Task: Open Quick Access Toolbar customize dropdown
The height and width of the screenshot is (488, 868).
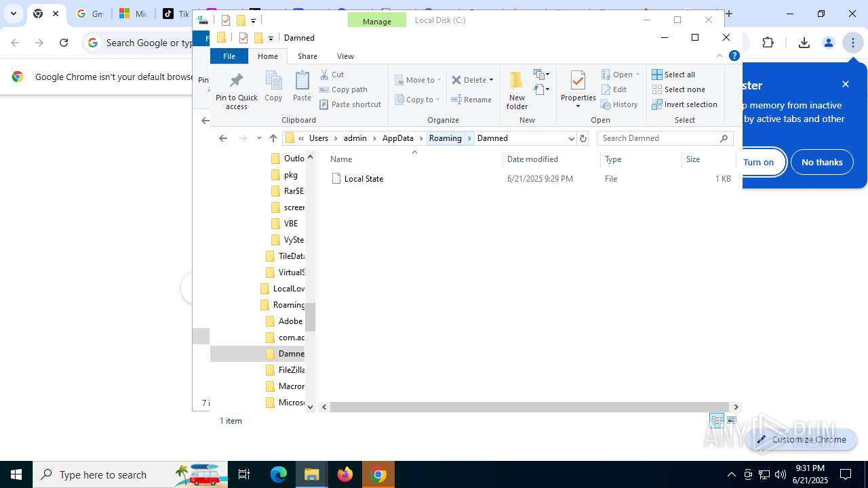Action: (271, 38)
